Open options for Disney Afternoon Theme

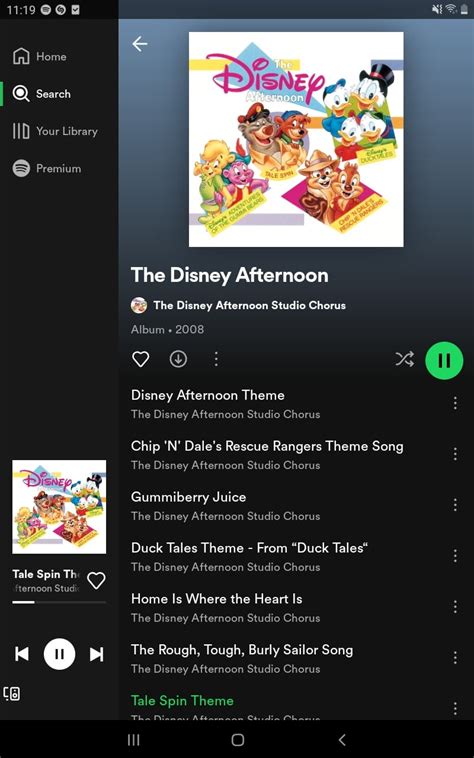[x=455, y=403]
